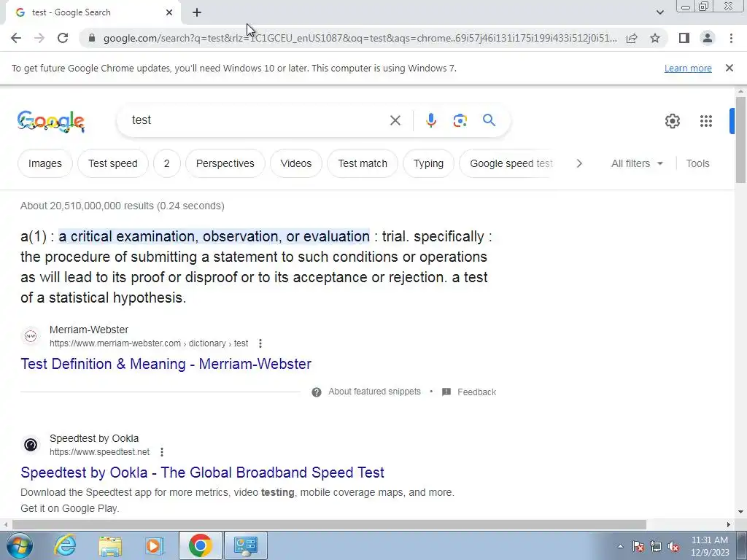Select the Videos filter
Screen dimensions: 747x560
[296, 163]
